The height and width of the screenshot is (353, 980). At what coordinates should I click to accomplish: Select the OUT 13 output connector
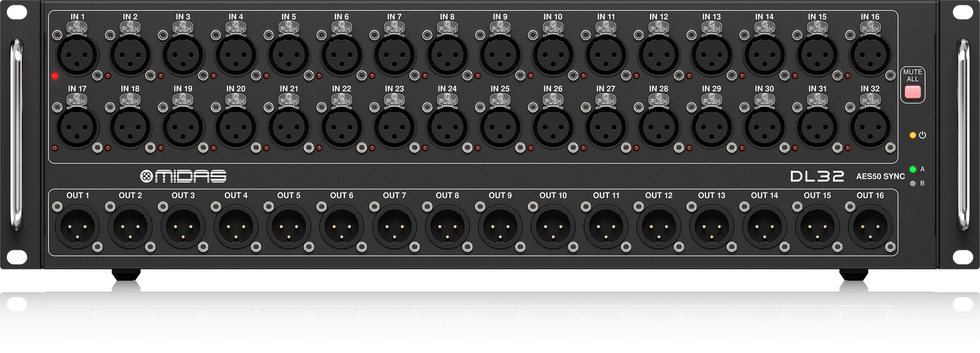point(712,227)
